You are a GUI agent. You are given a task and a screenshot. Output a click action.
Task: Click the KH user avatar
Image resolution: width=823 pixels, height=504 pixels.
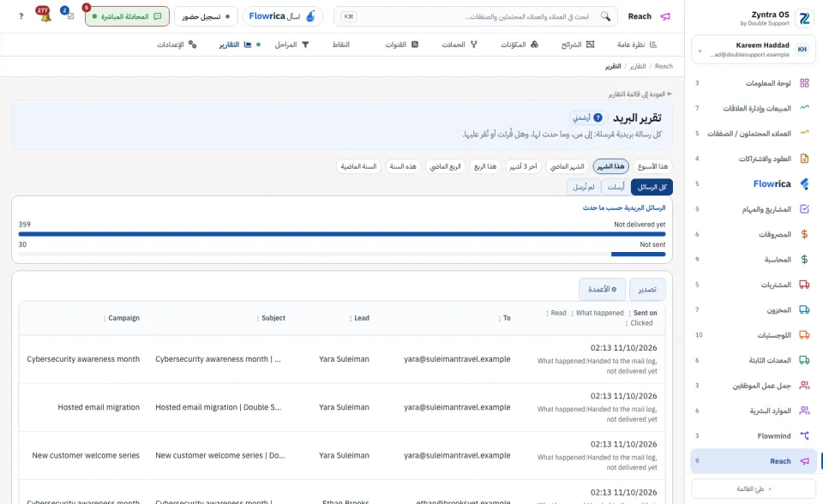coord(802,50)
